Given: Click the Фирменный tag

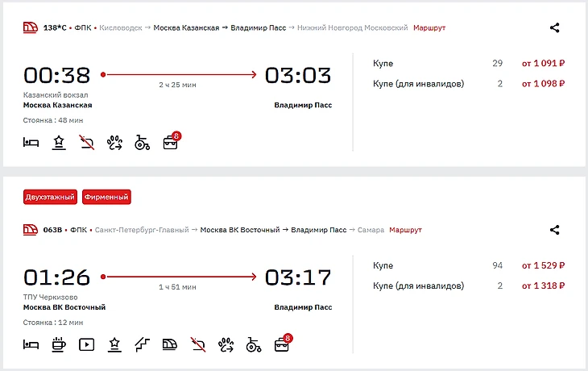Looking at the screenshot, I should [106, 197].
